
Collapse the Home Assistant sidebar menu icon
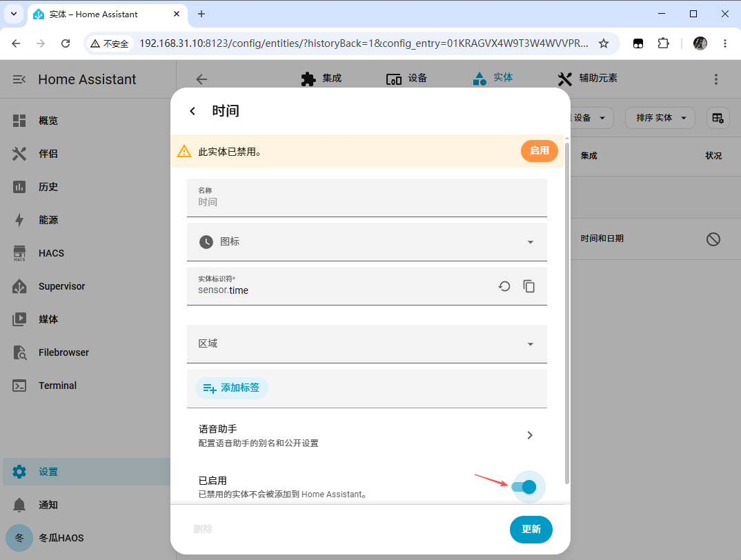pos(19,79)
